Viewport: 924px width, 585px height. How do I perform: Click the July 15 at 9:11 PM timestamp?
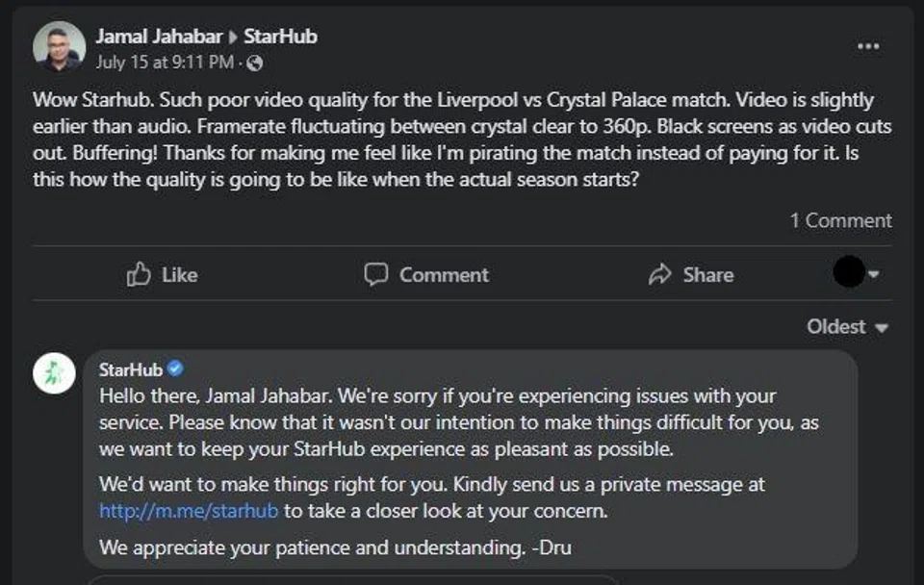pos(165,63)
